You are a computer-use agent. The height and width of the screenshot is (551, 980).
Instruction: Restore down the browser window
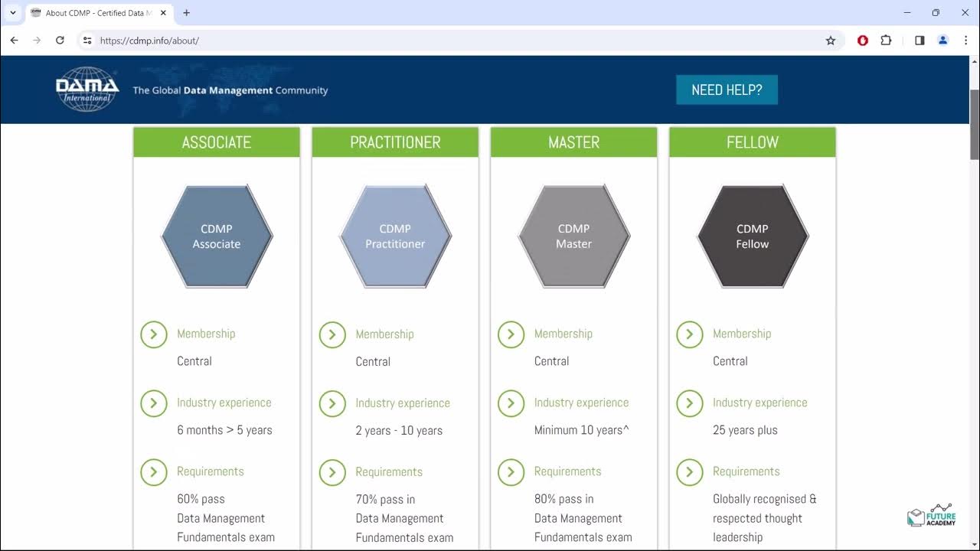point(936,13)
